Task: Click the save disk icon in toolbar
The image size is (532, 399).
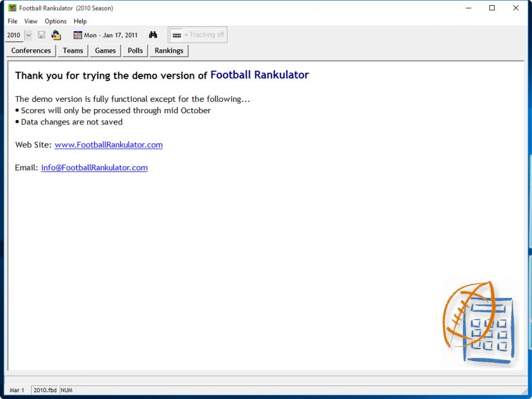Action: pyautogui.click(x=41, y=35)
